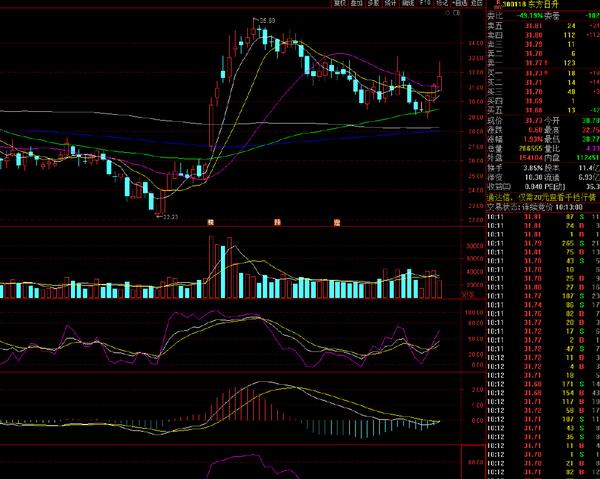Click the 总量 value 266555
The width and height of the screenshot is (600, 479).
531,148
